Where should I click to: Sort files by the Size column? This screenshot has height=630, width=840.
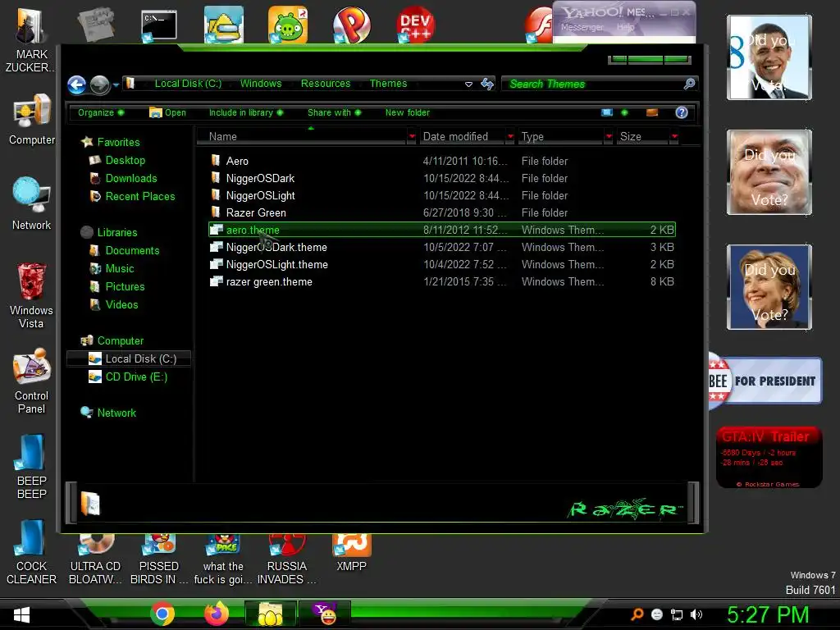[642, 137]
